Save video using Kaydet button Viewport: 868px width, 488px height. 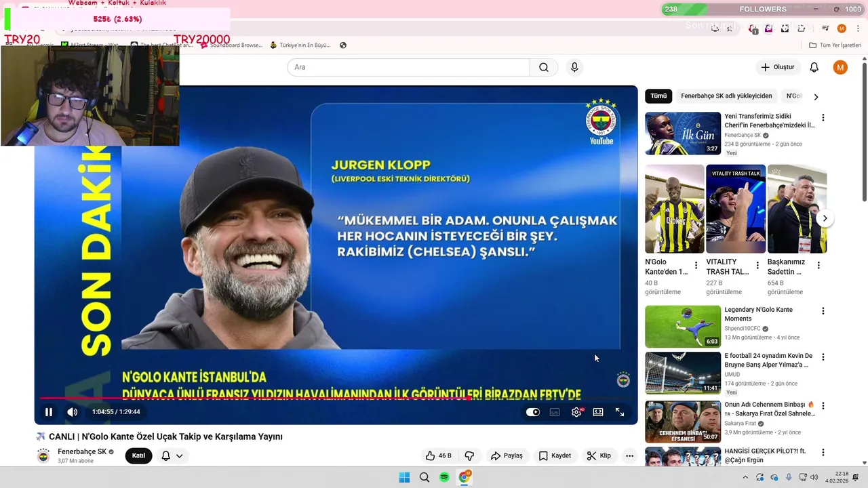tap(555, 455)
